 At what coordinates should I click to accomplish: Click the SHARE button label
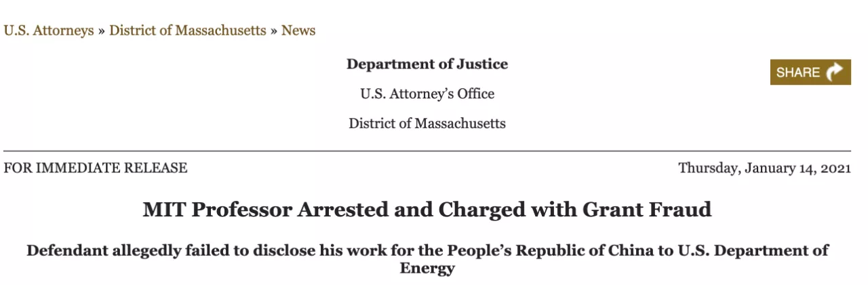[x=798, y=73]
